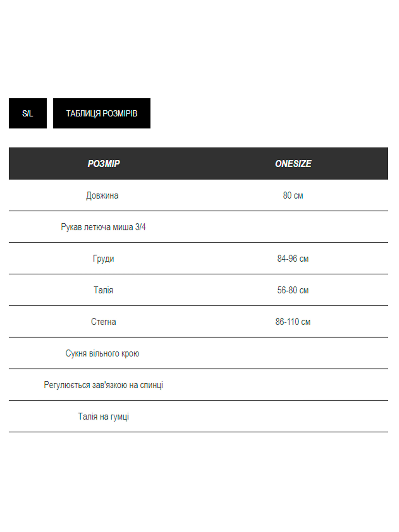Image resolution: width=399 pixels, height=532 pixels.
Task: Click the Груди row label
Action: pos(103,259)
